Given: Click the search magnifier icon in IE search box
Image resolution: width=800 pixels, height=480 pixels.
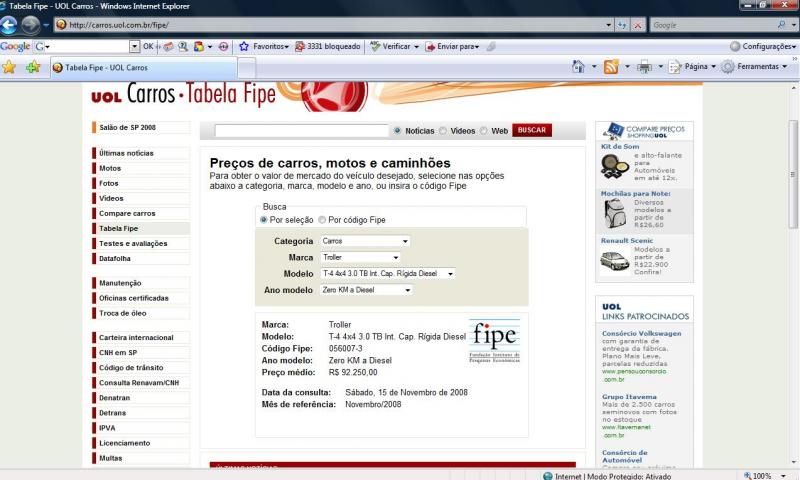Looking at the screenshot, I should pos(781,24).
